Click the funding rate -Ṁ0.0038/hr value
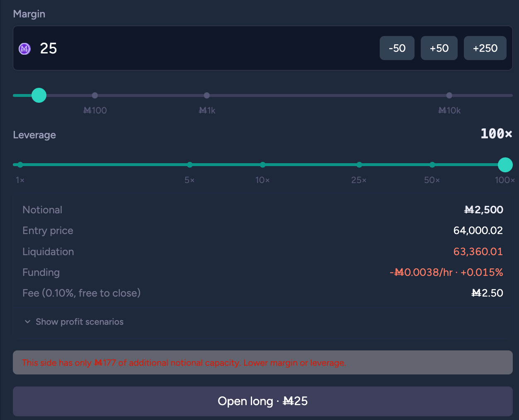Screen dimensions: 519x420 tap(421, 272)
